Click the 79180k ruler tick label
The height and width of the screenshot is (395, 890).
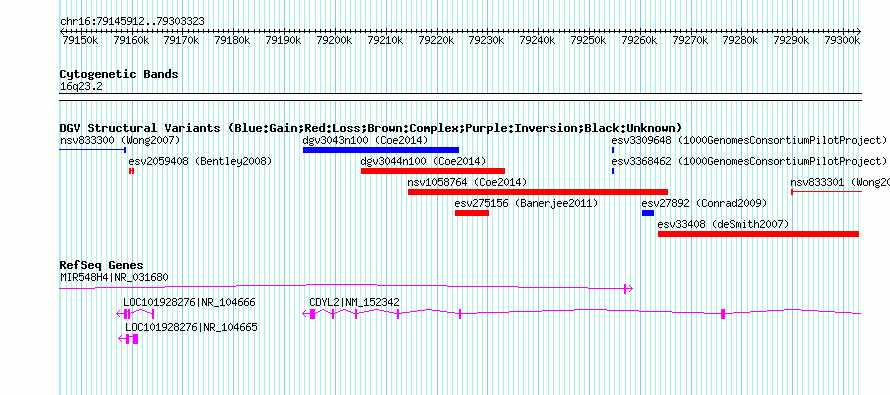232,40
